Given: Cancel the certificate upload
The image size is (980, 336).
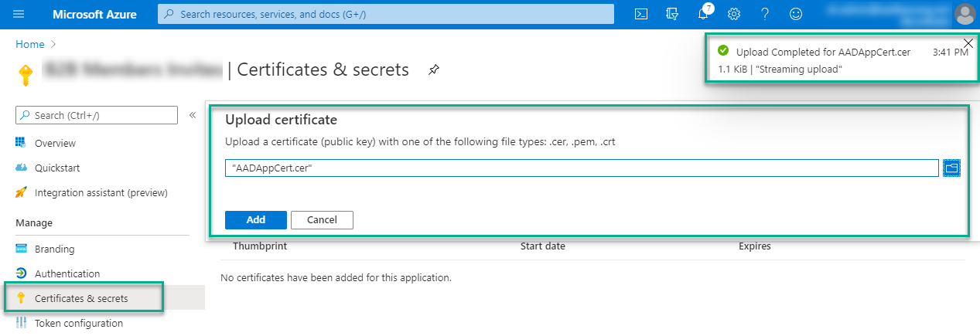Looking at the screenshot, I should point(322,220).
